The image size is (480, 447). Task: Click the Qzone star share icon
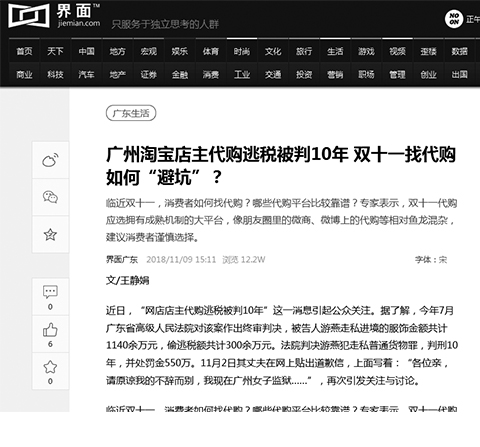[50, 235]
